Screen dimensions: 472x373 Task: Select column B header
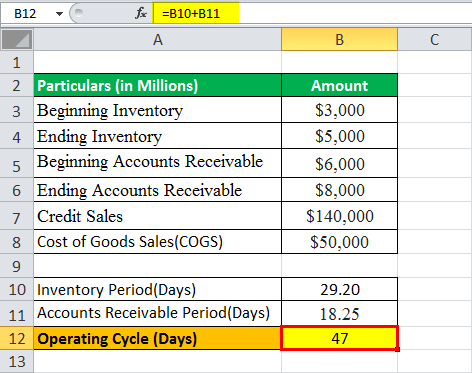pos(339,40)
